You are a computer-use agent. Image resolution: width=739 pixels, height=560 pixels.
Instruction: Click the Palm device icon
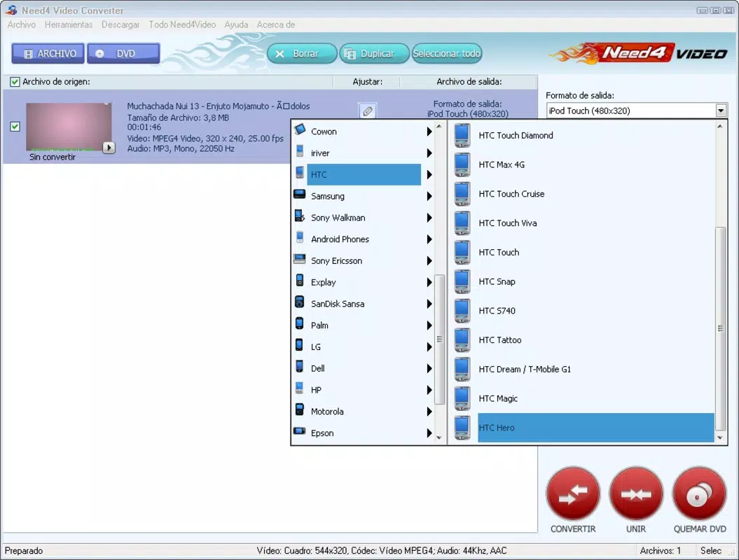tap(300, 323)
